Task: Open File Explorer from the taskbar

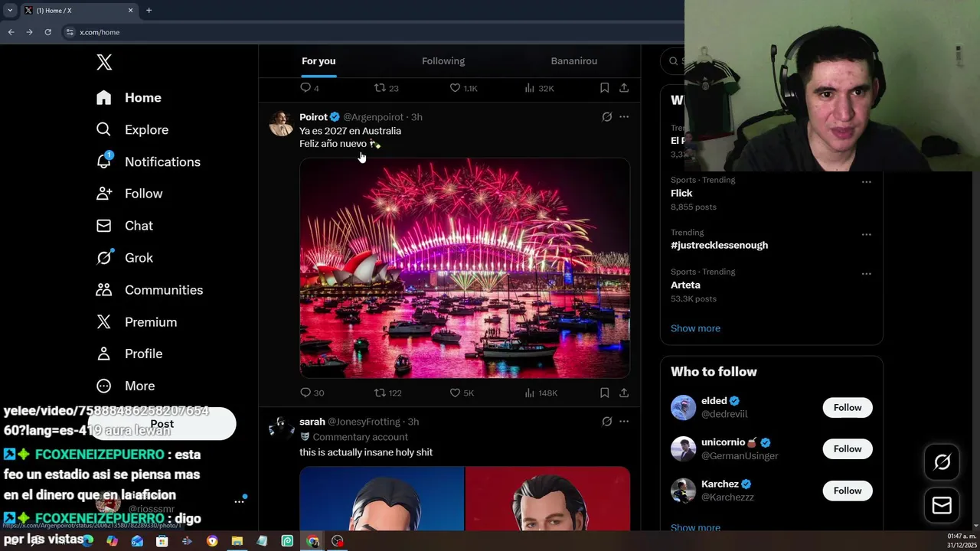Action: click(237, 541)
